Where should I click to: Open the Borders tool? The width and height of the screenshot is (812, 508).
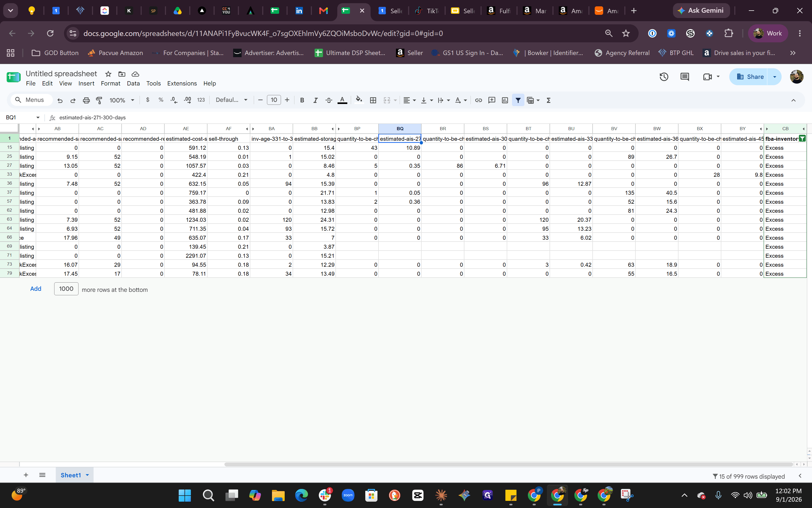[x=373, y=100]
